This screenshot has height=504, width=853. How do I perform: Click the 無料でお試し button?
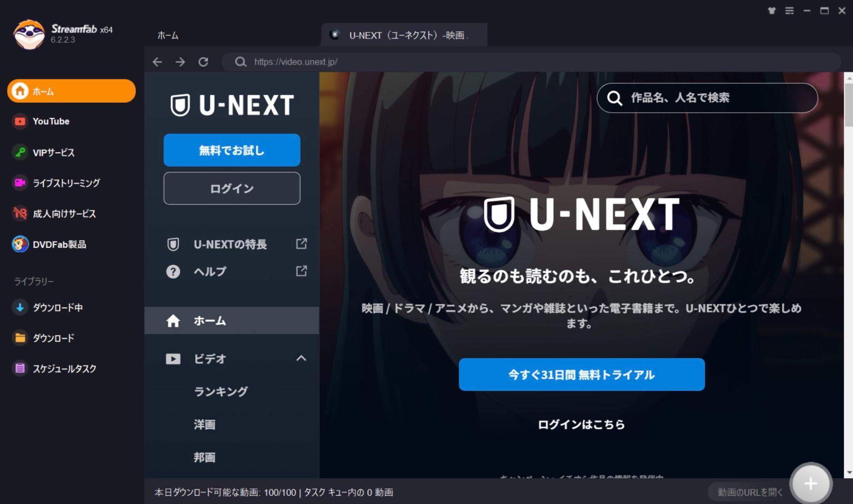[232, 150]
